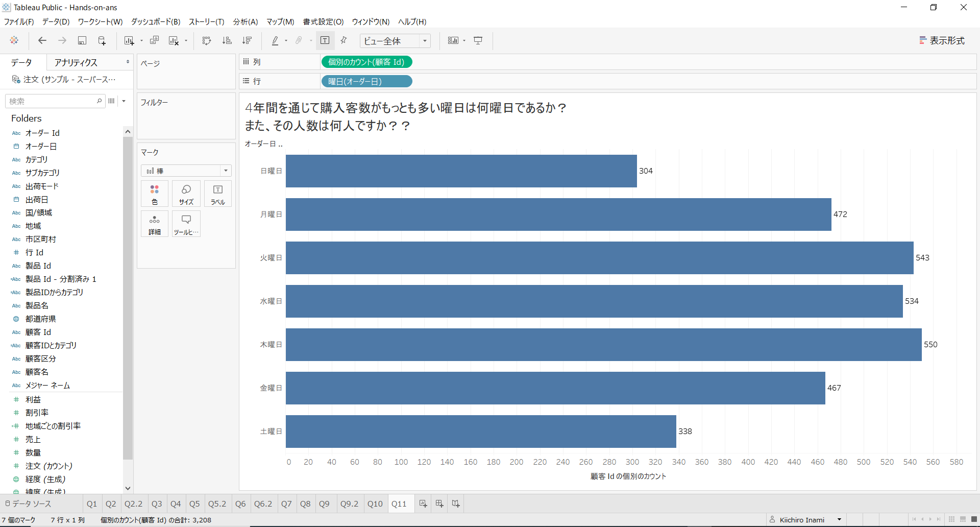This screenshot has height=527, width=980.
Task: Show the sheet sorter grid view
Action: coord(951,519)
